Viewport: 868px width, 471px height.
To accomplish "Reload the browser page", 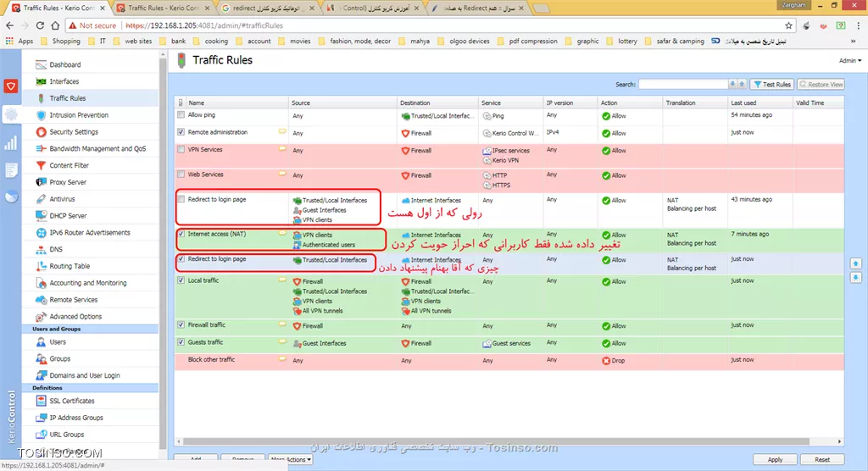I will coord(40,25).
